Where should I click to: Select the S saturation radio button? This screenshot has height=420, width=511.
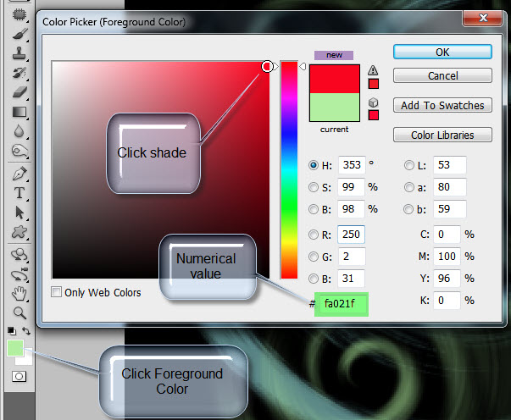click(314, 187)
